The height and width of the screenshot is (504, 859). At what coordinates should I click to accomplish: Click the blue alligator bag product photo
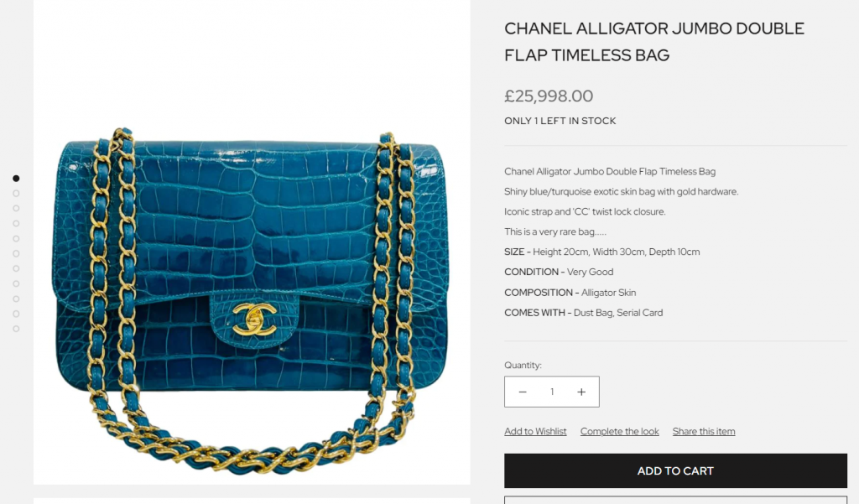click(252, 242)
